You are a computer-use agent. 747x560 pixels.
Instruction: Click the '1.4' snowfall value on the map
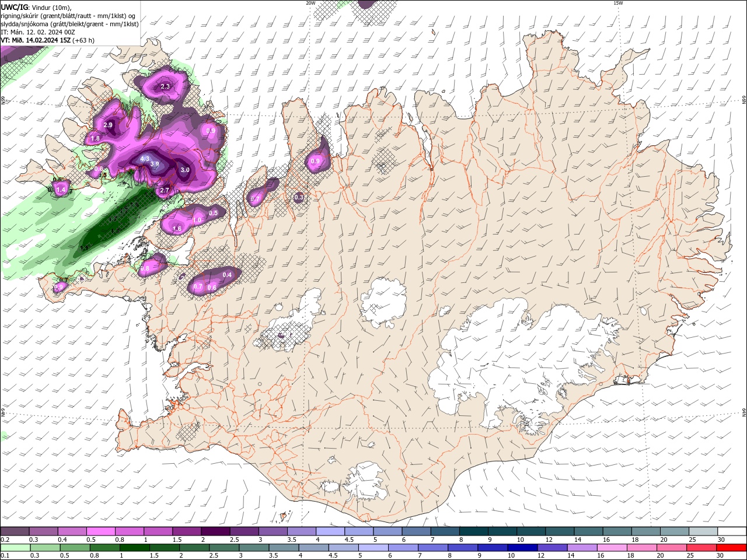(61, 190)
